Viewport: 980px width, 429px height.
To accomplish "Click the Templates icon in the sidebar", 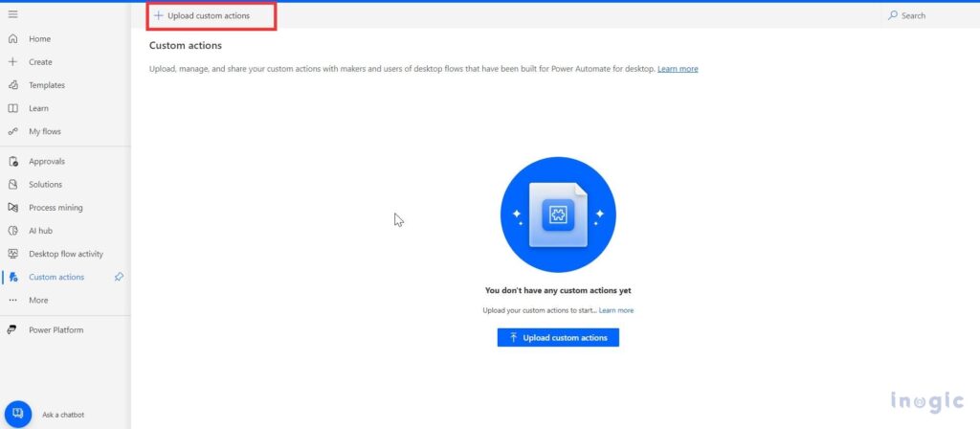I will tap(12, 85).
